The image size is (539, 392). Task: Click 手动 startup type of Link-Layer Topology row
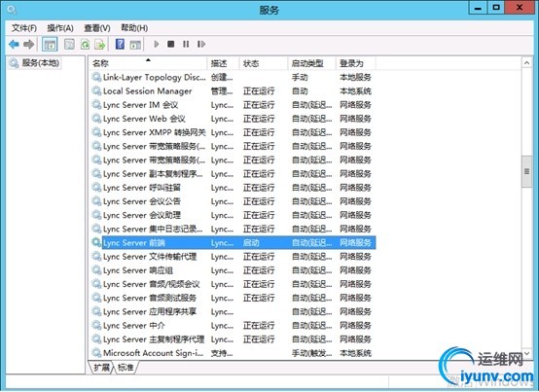pyautogui.click(x=300, y=77)
